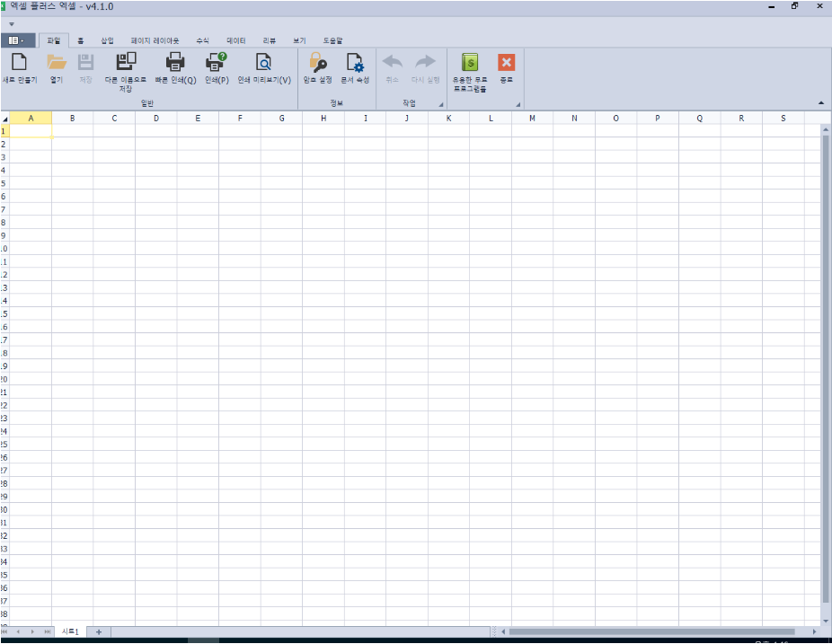
Task: Click the vertical scrollbar up arrow
Action: point(826,129)
